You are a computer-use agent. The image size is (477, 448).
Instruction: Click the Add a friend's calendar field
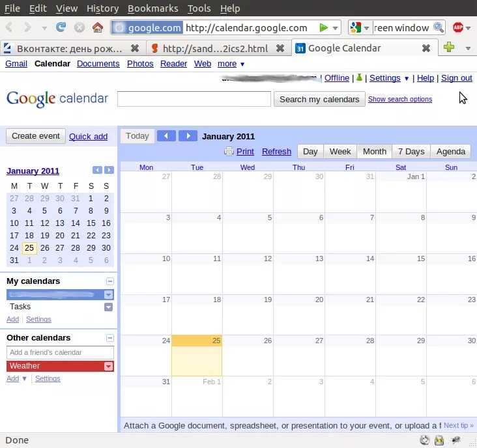tap(60, 352)
